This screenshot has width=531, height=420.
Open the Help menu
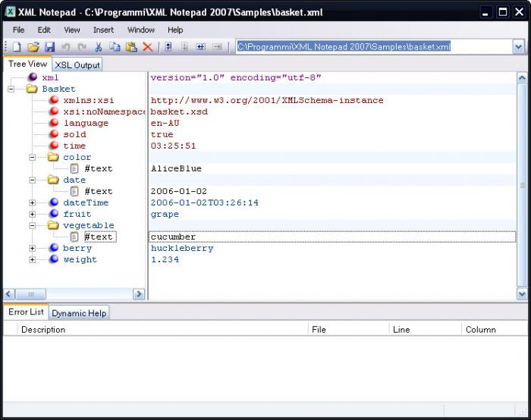[x=175, y=30]
